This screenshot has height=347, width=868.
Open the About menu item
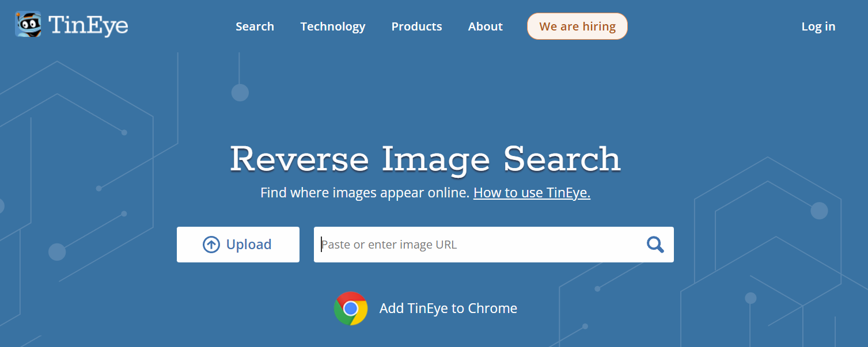(x=485, y=26)
